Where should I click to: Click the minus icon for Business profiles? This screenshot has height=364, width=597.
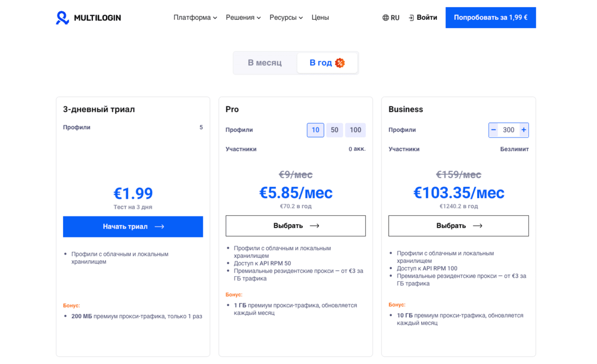(494, 130)
